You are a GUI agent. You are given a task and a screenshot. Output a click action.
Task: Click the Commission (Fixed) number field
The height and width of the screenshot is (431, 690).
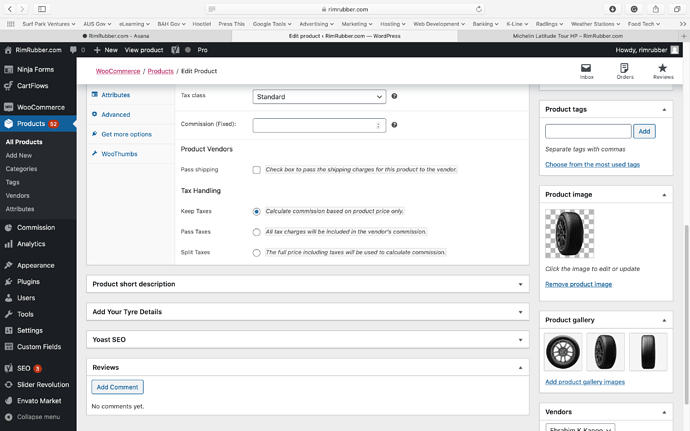[x=319, y=125]
